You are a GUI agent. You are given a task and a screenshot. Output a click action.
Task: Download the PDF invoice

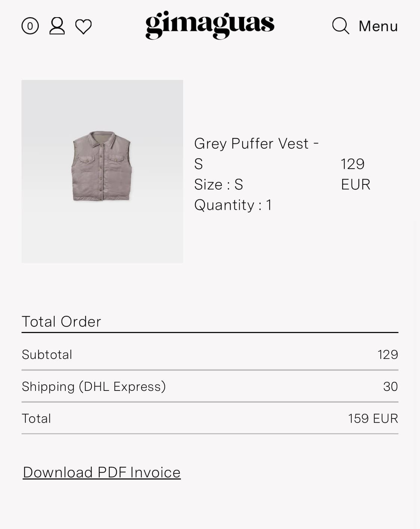[102, 472]
